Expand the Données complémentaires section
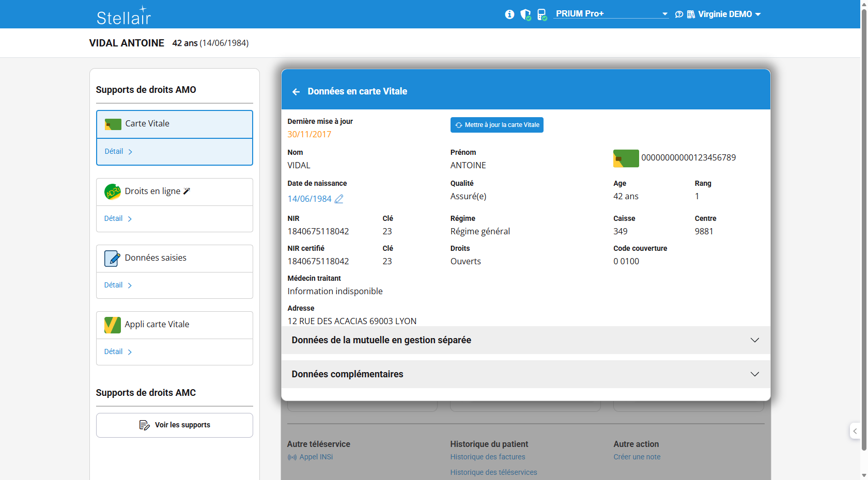 [525, 374]
